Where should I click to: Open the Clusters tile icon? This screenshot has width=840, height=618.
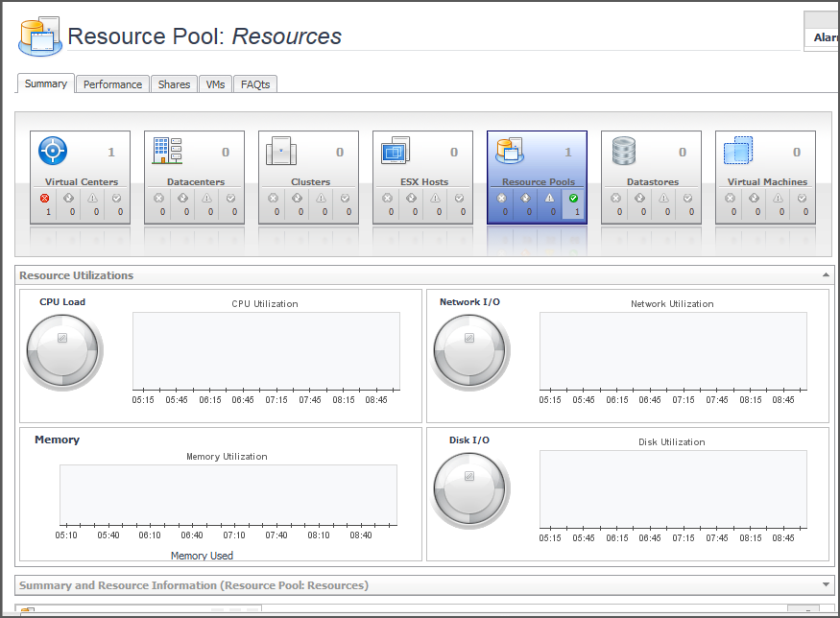[x=281, y=151]
